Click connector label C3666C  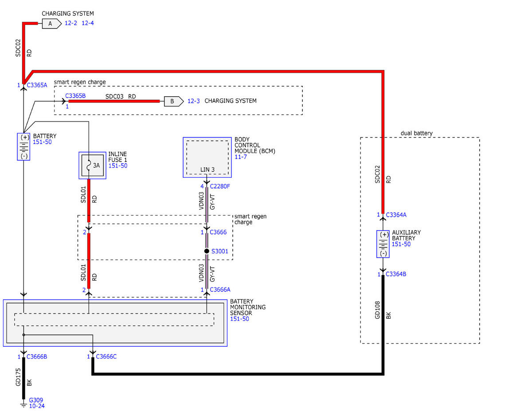[106, 356]
